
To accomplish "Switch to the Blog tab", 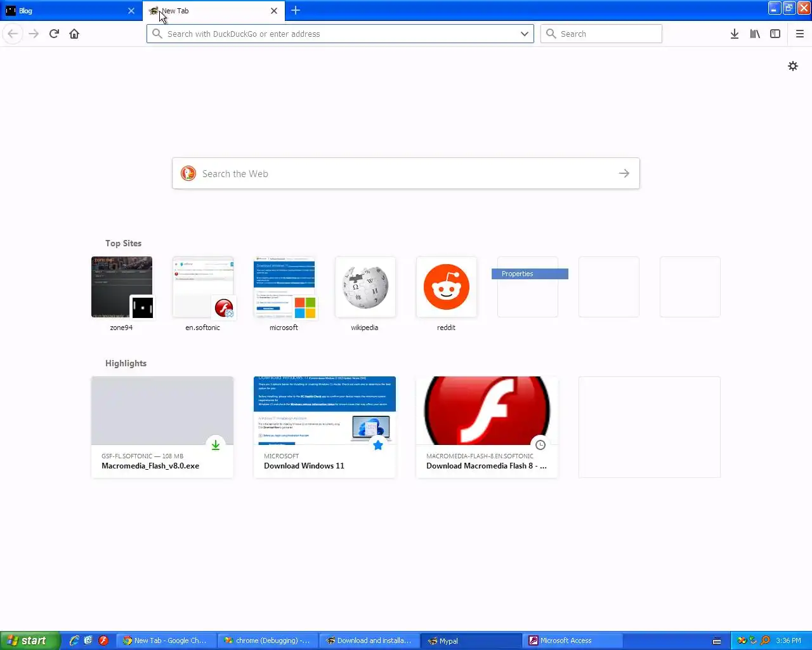I will [70, 11].
